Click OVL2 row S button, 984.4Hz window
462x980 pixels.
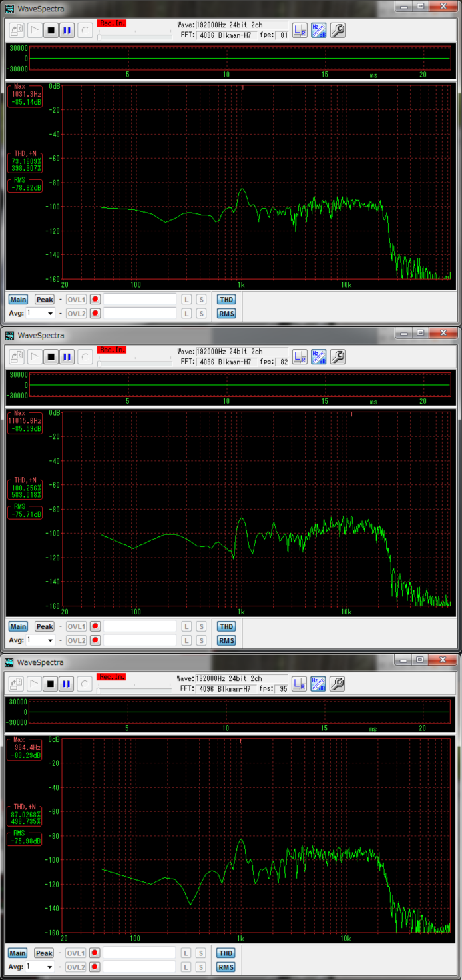(x=201, y=967)
